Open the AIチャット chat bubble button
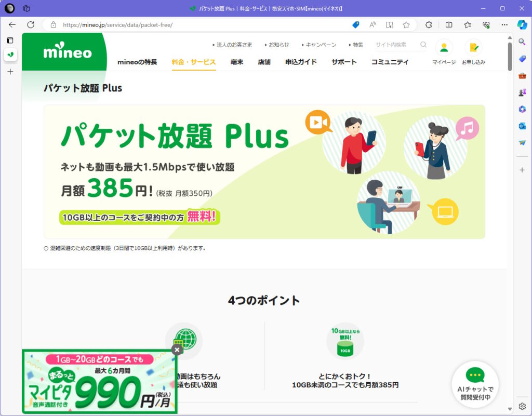Viewport: 532px width, 416px height. tap(475, 384)
